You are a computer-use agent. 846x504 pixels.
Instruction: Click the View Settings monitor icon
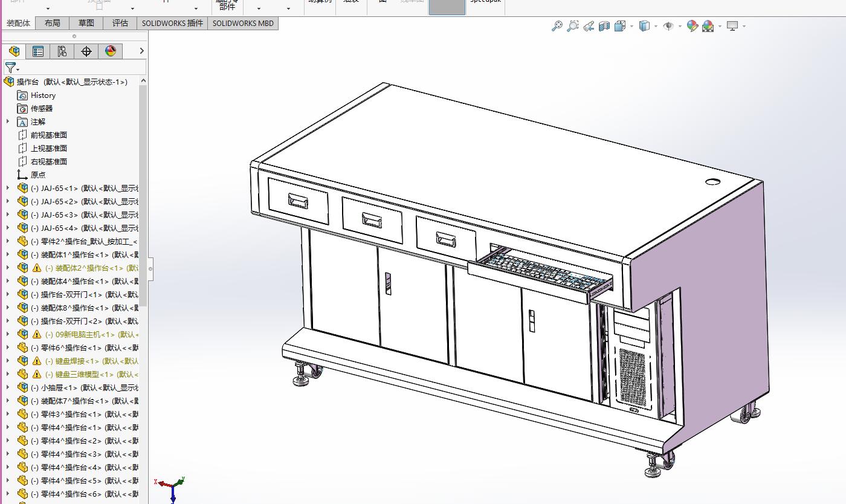[x=732, y=26]
